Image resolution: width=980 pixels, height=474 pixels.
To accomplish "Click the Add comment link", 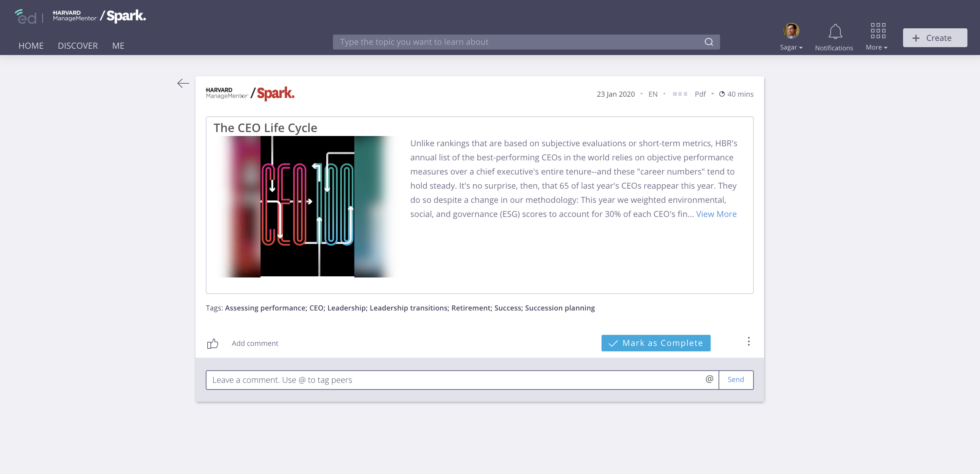I will point(255,344).
